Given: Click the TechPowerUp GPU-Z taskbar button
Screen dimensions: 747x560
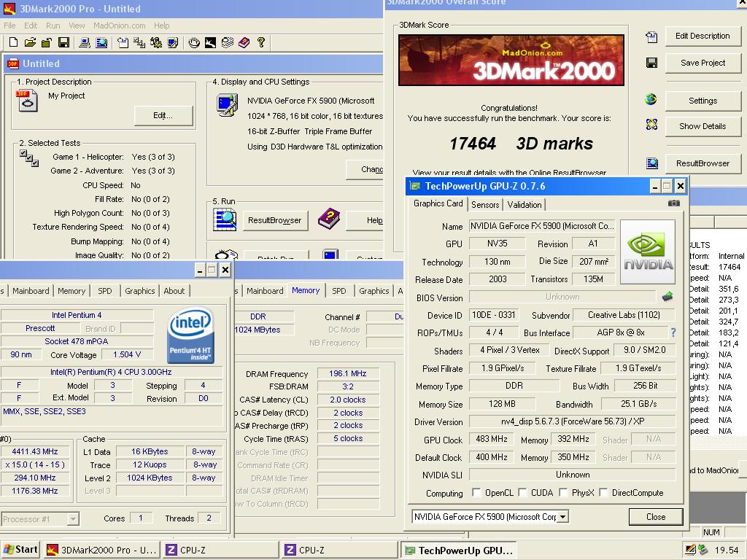Looking at the screenshot, I should pos(459,551).
